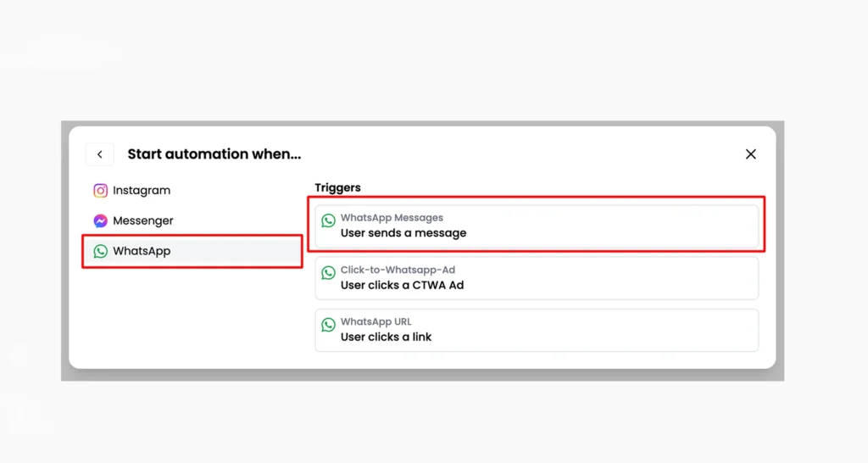The height and width of the screenshot is (463, 868).
Task: Click WhatsApp icon beside WhatsApp URL trigger
Action: [x=328, y=325]
